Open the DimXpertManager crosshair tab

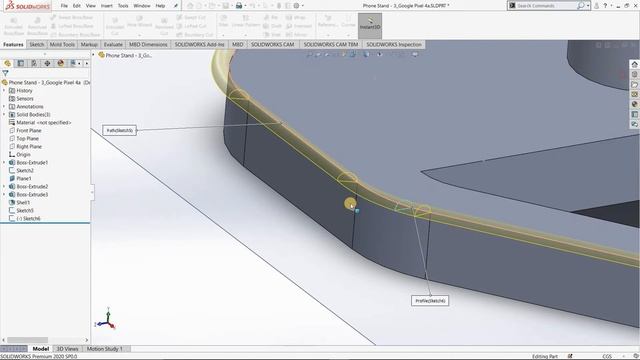tap(47, 63)
